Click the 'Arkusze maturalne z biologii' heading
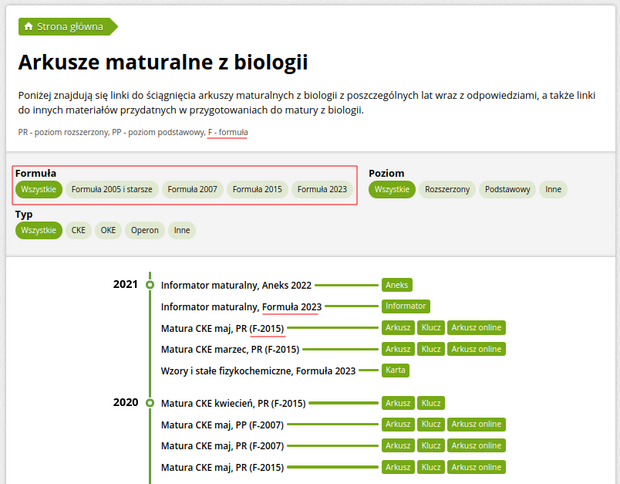 point(163,62)
